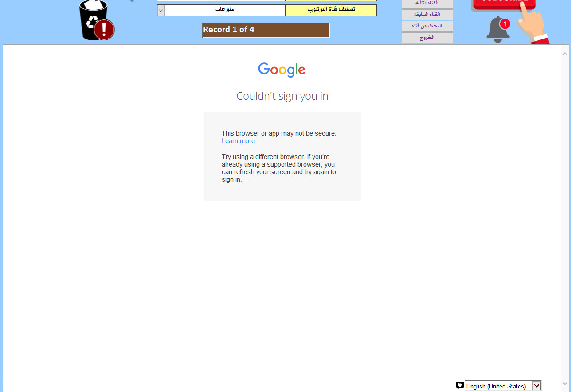
Task: Click the scroll up arrow of the web page
Action: pos(565,54)
